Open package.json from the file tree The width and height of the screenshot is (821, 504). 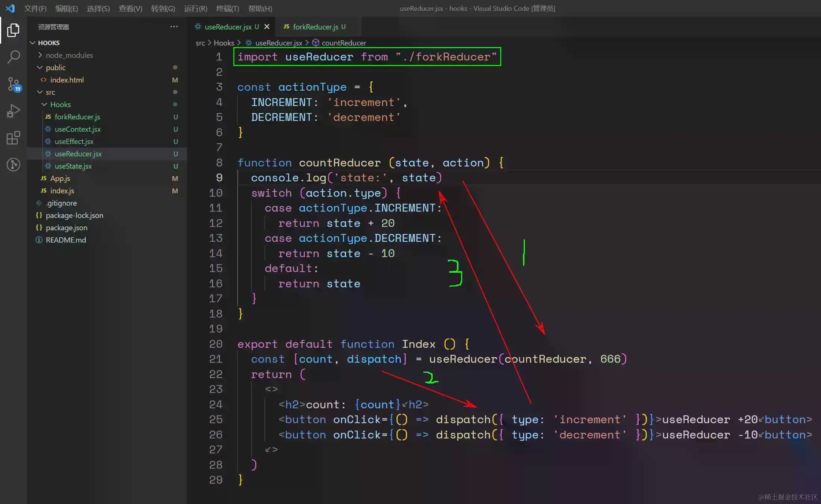[66, 228]
